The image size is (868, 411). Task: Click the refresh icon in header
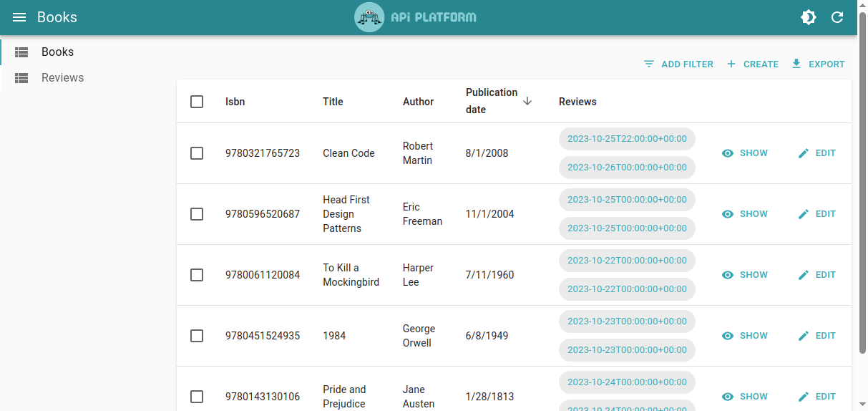coord(837,17)
